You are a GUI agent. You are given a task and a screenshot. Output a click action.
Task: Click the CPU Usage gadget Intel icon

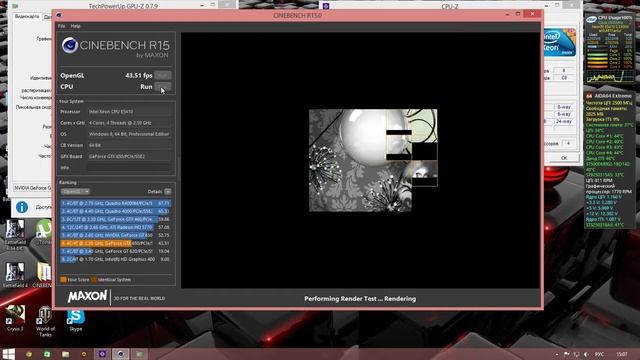click(591, 19)
